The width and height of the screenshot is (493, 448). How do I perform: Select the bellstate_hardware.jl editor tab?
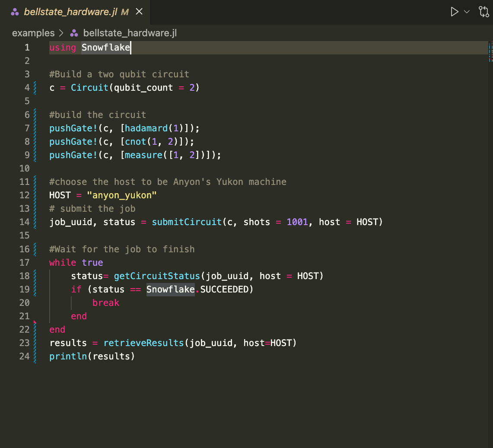[x=75, y=12]
